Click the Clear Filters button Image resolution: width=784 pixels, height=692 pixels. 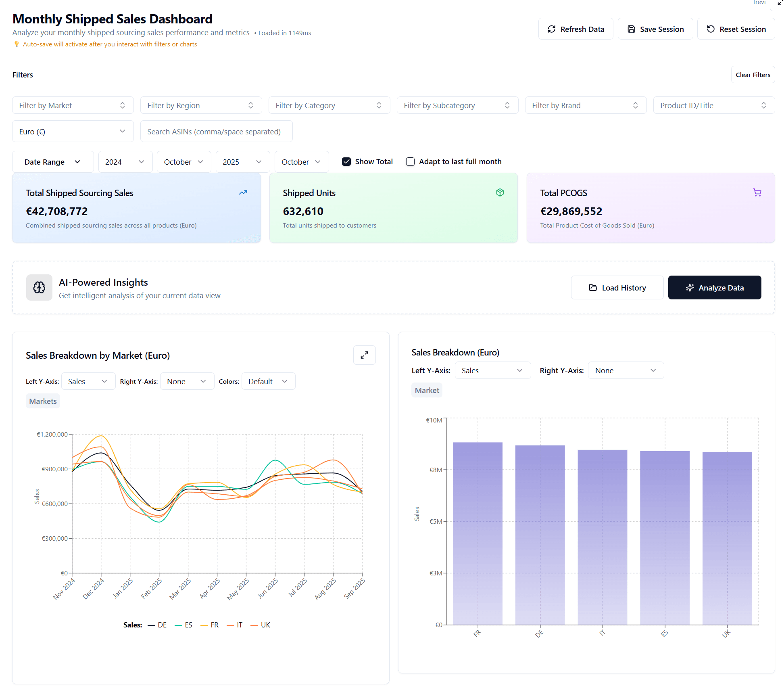coord(753,75)
